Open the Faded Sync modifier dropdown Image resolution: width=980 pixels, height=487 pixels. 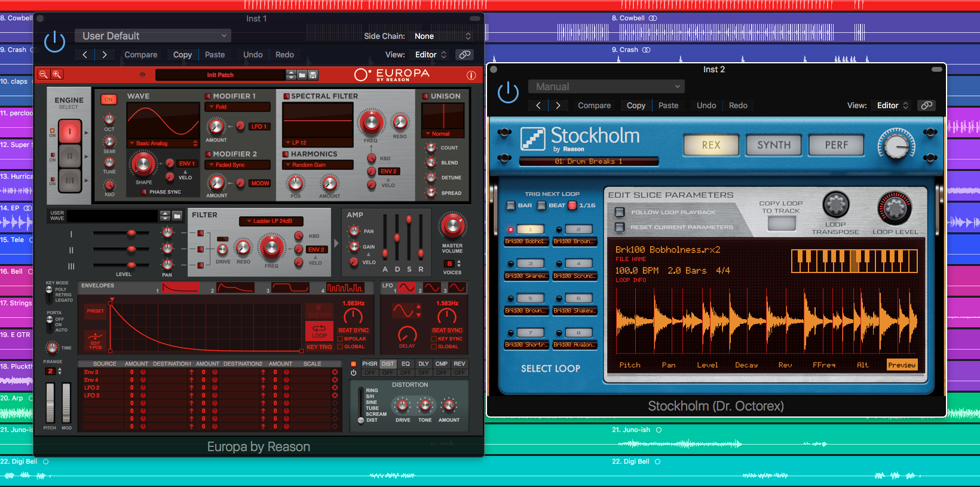238,165
